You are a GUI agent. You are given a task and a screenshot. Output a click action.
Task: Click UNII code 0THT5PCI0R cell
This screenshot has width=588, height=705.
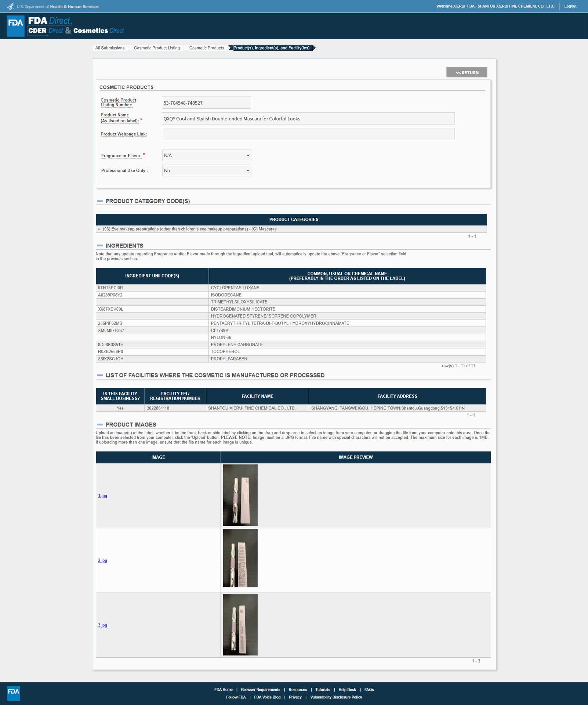pyautogui.click(x=152, y=288)
